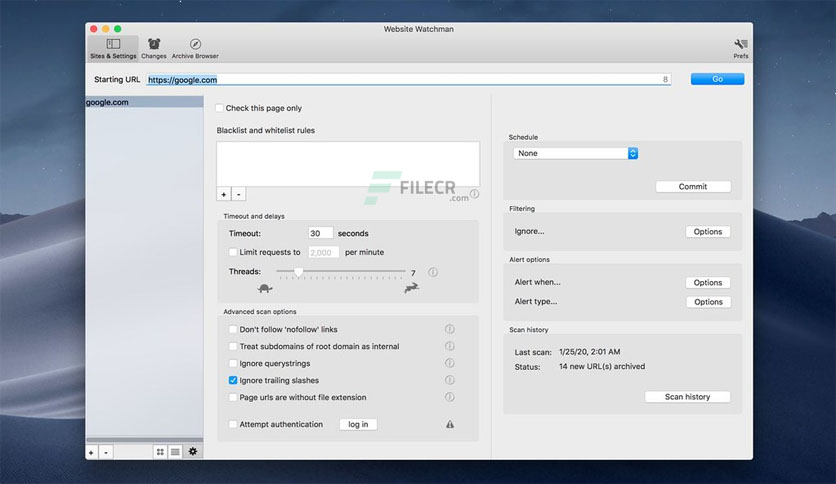Open the sidebar gear menu
This screenshot has width=836, height=484.
[192, 451]
